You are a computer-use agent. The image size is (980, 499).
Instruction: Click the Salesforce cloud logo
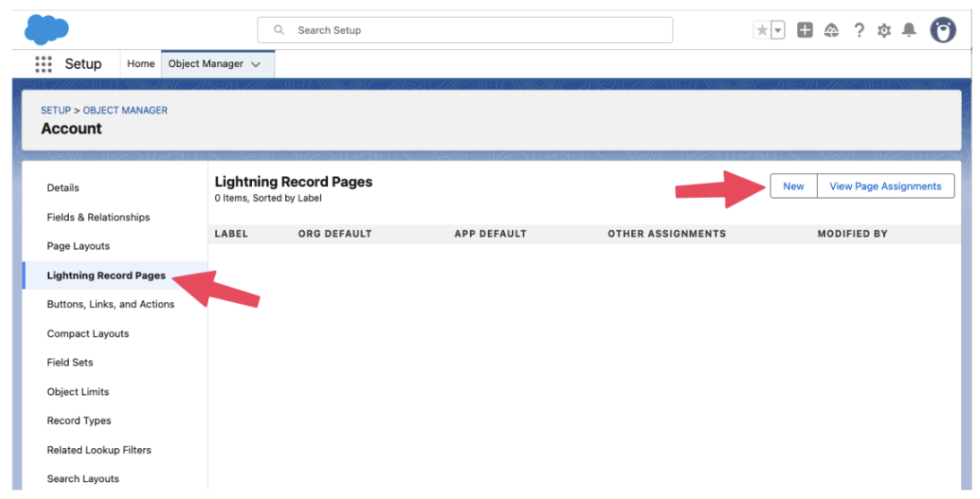(47, 30)
